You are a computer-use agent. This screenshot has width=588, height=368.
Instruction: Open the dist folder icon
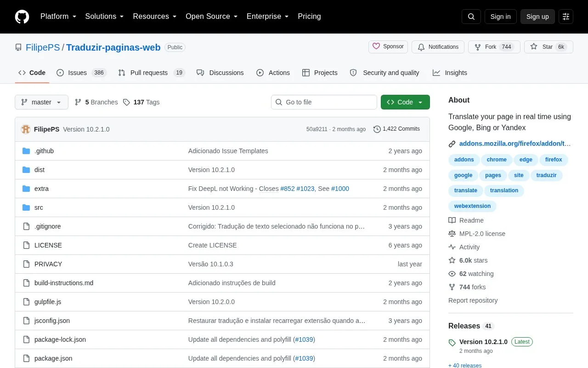(26, 170)
